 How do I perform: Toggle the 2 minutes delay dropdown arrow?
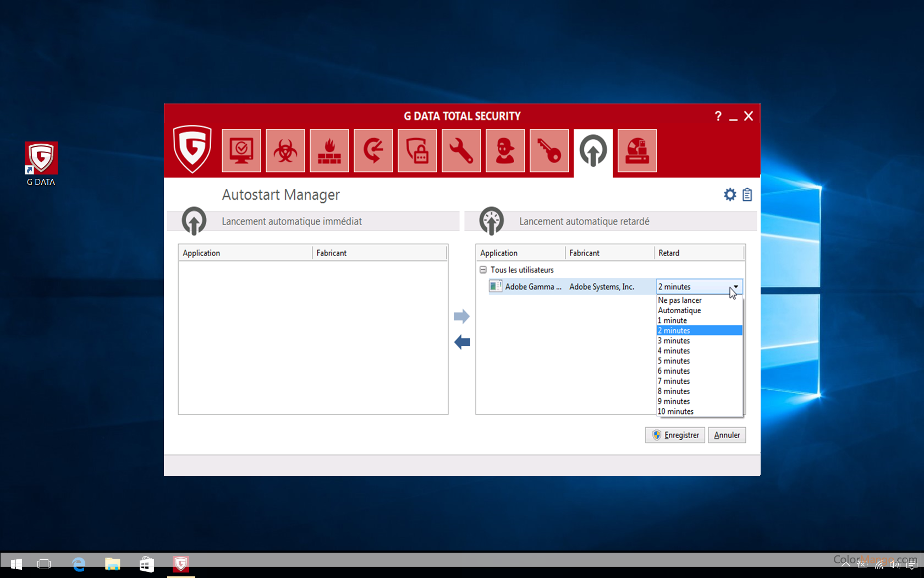click(x=735, y=287)
